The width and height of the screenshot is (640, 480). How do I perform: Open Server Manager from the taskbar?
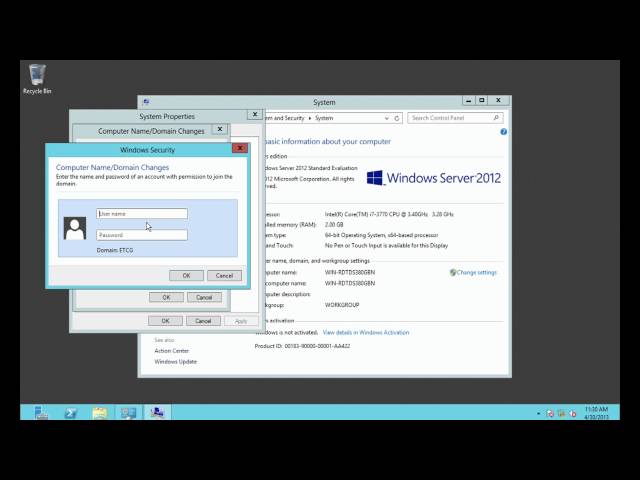[x=41, y=413]
